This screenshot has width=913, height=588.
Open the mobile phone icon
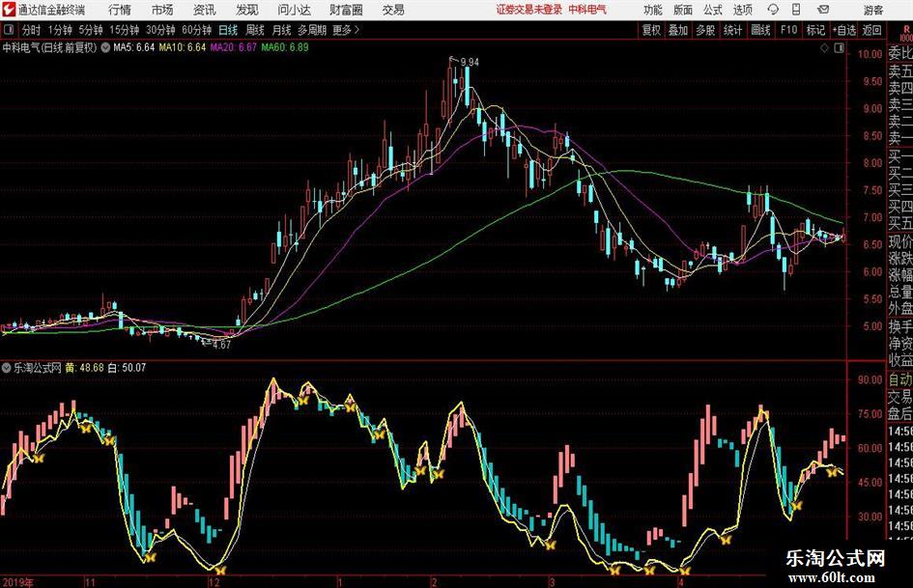tap(796, 10)
